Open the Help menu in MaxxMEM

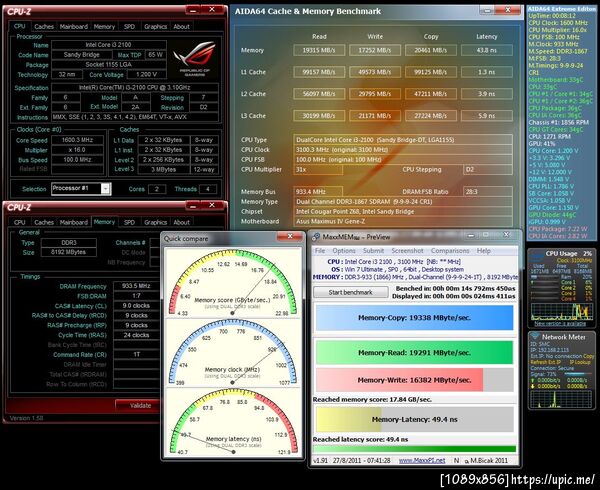pyautogui.click(x=484, y=251)
